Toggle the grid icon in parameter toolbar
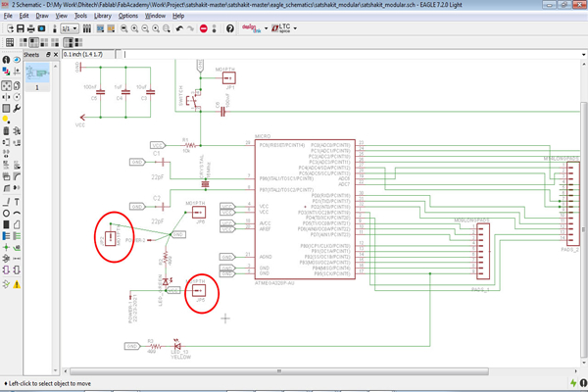The image size is (588, 392). point(10,42)
